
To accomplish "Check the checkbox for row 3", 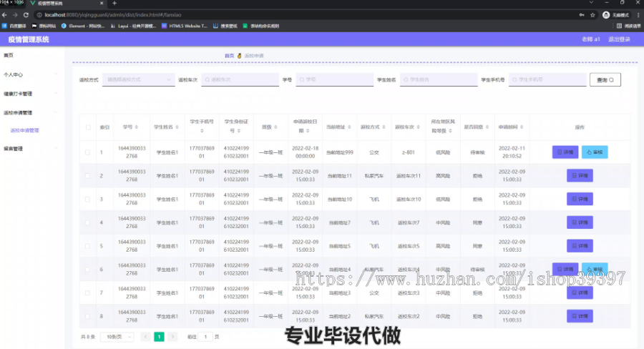I will coord(87,199).
